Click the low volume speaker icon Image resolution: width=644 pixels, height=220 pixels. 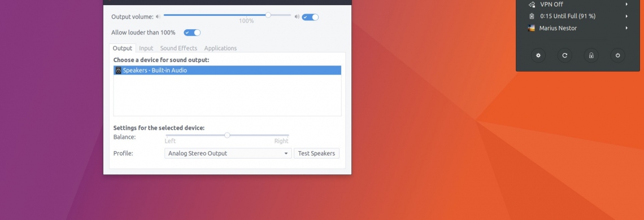158,17
